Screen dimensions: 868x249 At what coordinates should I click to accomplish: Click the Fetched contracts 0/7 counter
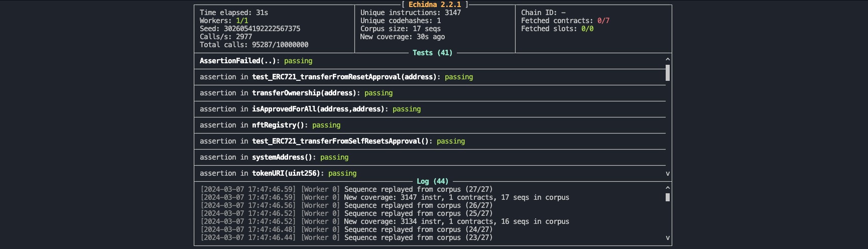603,21
